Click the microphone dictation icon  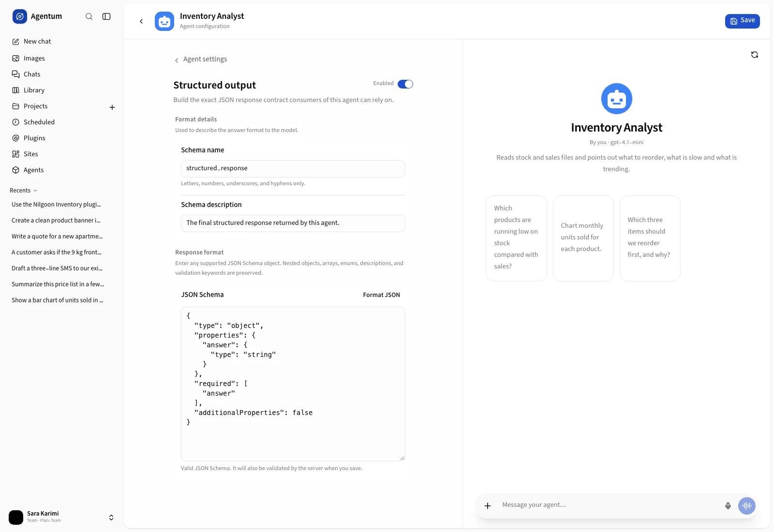pos(728,506)
